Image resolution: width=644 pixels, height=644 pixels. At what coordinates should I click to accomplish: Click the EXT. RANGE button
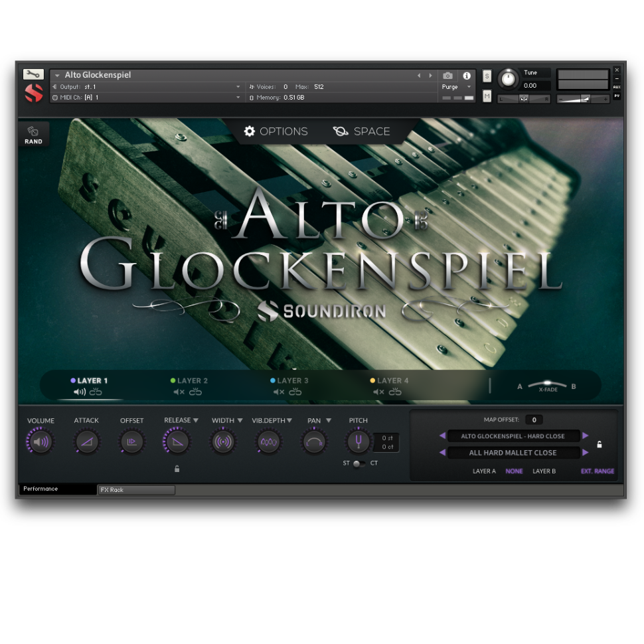(x=597, y=471)
